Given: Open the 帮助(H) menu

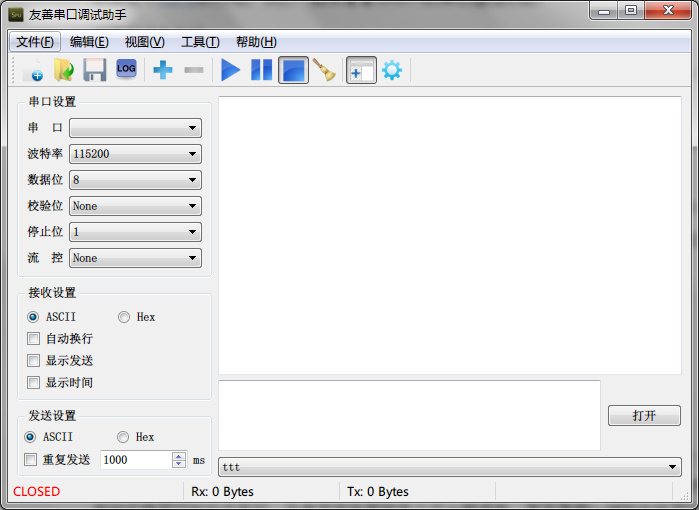Looking at the screenshot, I should pos(256,42).
